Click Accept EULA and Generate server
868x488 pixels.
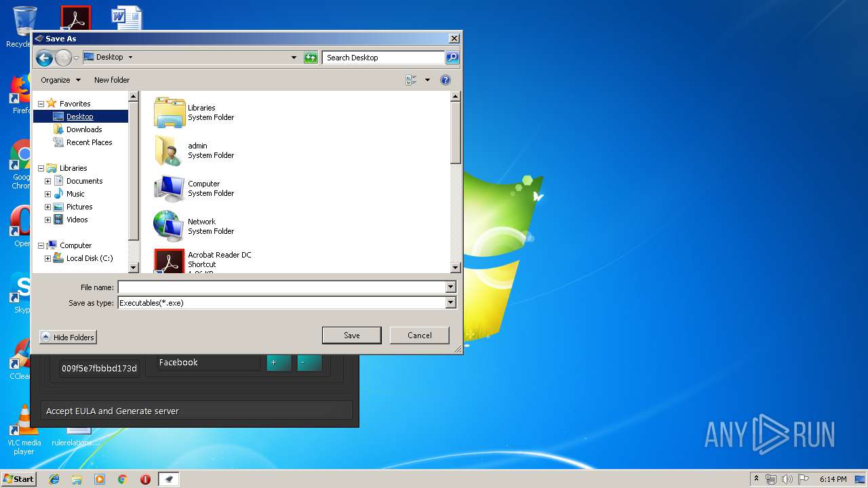tap(197, 411)
